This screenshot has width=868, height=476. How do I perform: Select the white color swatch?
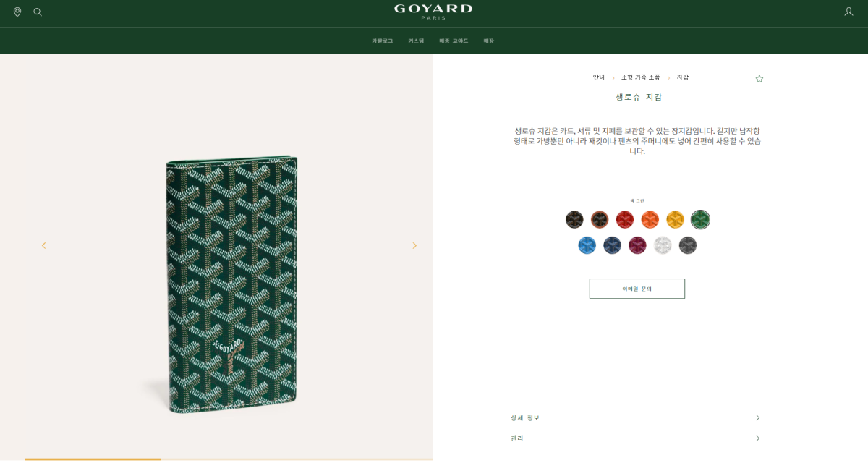coord(663,245)
